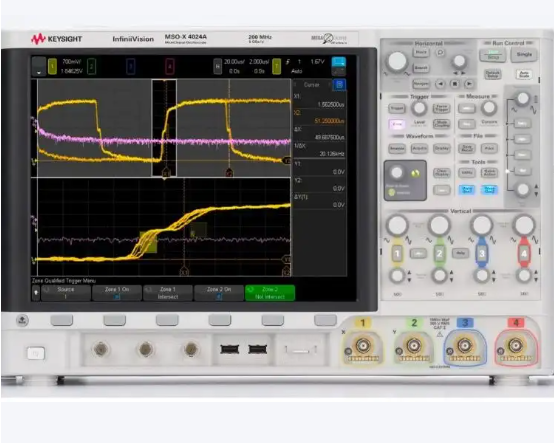Push the round Back button below the display

tap(22, 320)
